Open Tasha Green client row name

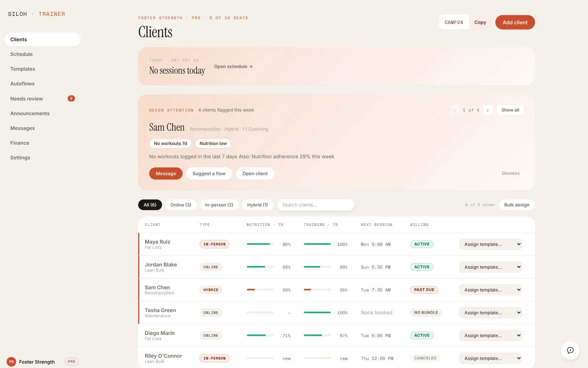tap(160, 310)
